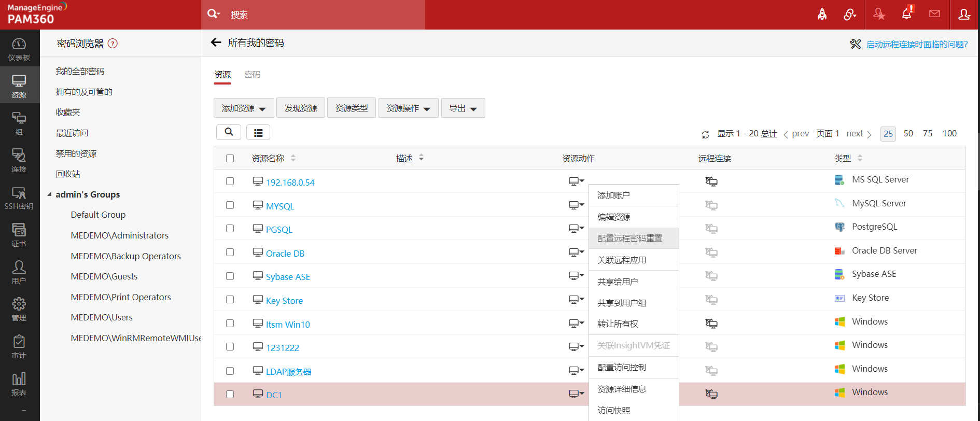Go to the next page link

[x=859, y=134]
